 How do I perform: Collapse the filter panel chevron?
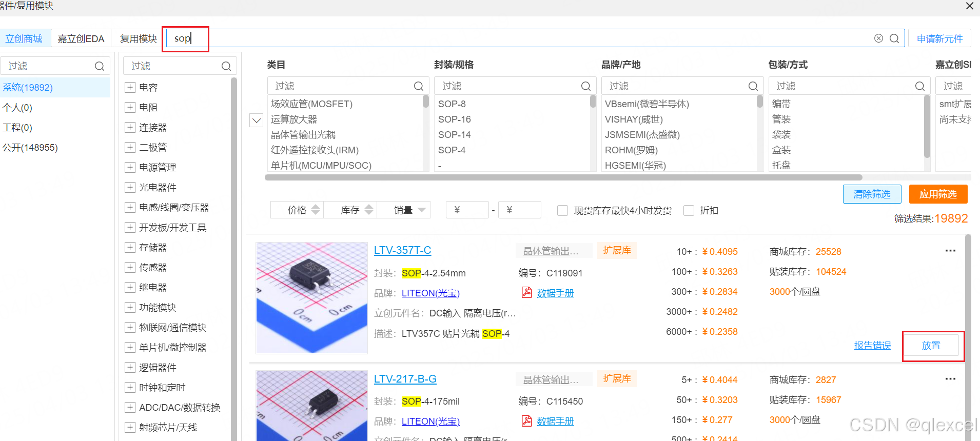click(256, 121)
